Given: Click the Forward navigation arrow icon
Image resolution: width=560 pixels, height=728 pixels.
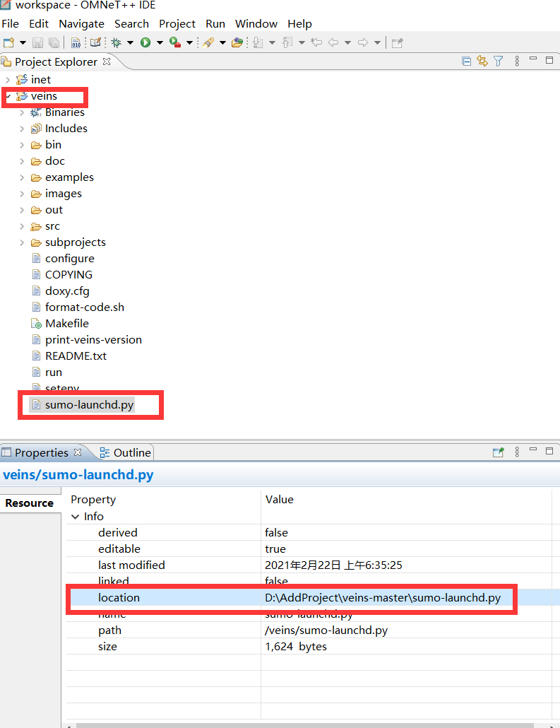Looking at the screenshot, I should [363, 42].
